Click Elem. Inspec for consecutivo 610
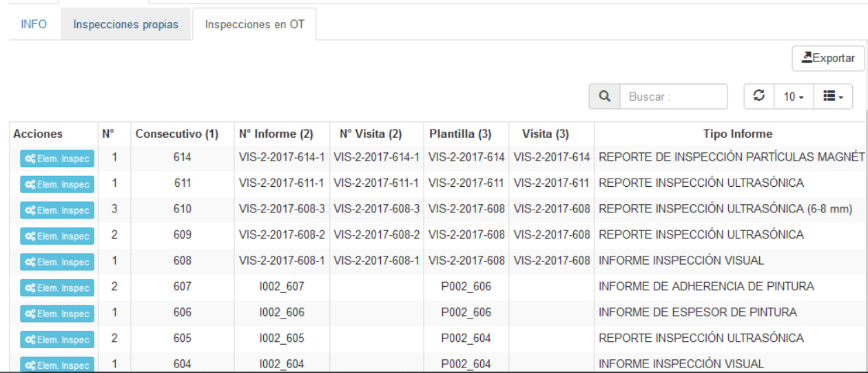868x373 pixels. (57, 210)
